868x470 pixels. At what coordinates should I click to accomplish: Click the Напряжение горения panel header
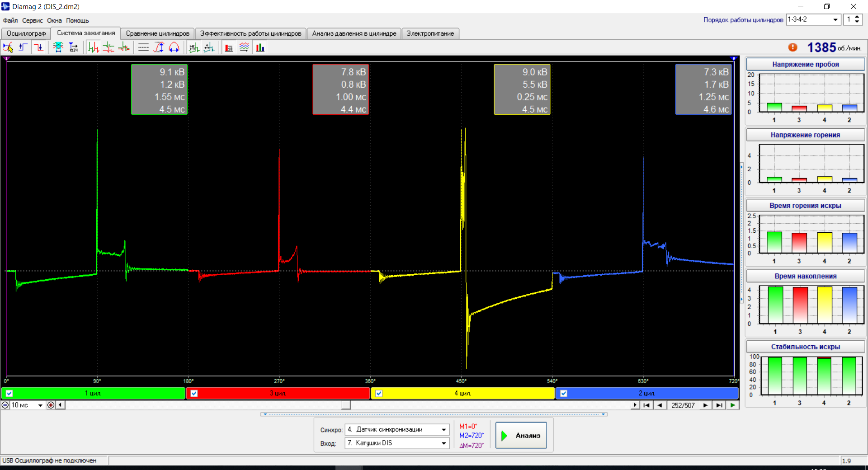[805, 135]
